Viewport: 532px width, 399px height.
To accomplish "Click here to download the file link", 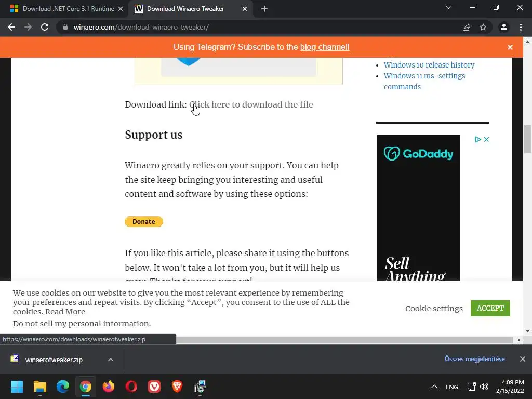I will point(251,104).
